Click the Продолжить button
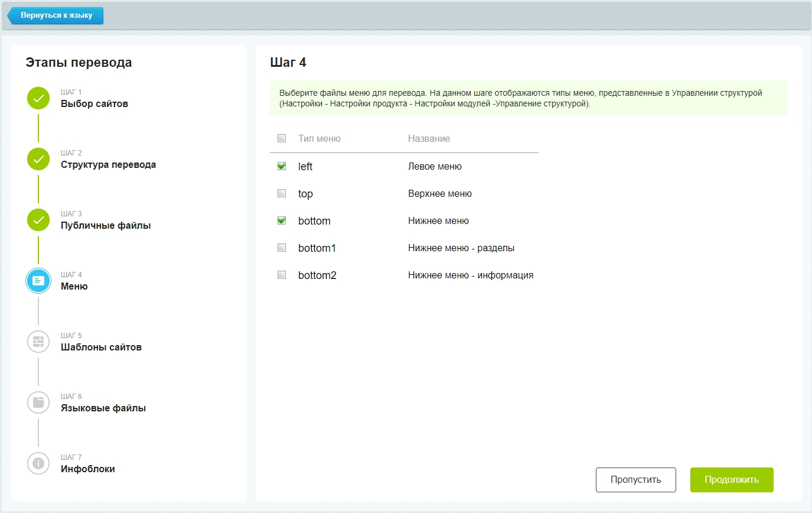 click(732, 480)
